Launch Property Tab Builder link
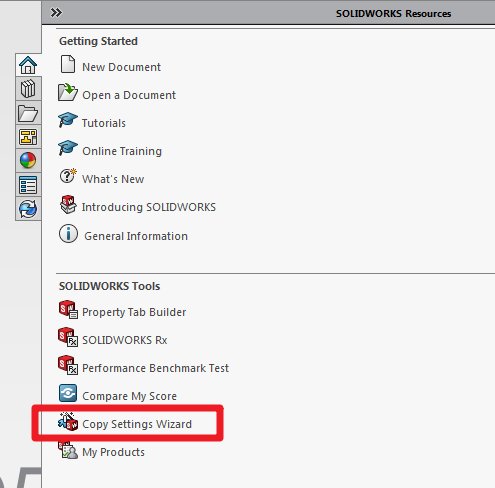The width and height of the screenshot is (495, 488). point(134,312)
